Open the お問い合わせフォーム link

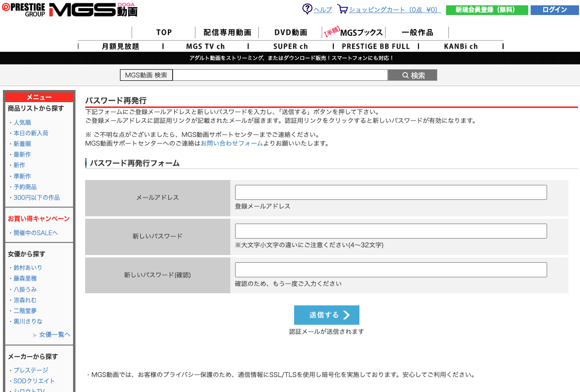coord(232,143)
